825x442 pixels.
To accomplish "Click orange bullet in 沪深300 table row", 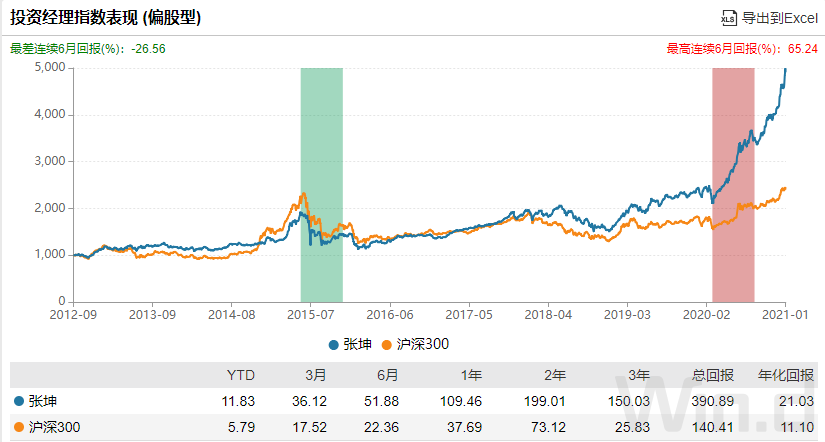I will [19, 427].
